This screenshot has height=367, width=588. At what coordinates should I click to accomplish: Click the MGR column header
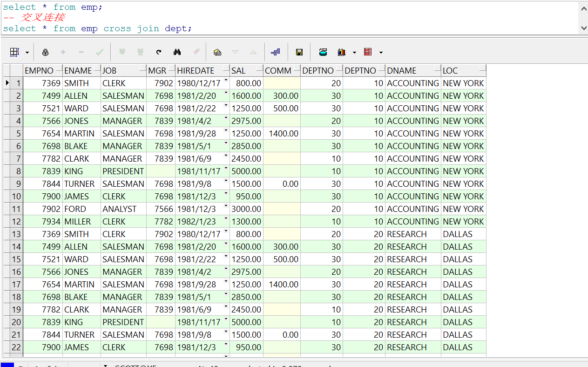(x=161, y=71)
